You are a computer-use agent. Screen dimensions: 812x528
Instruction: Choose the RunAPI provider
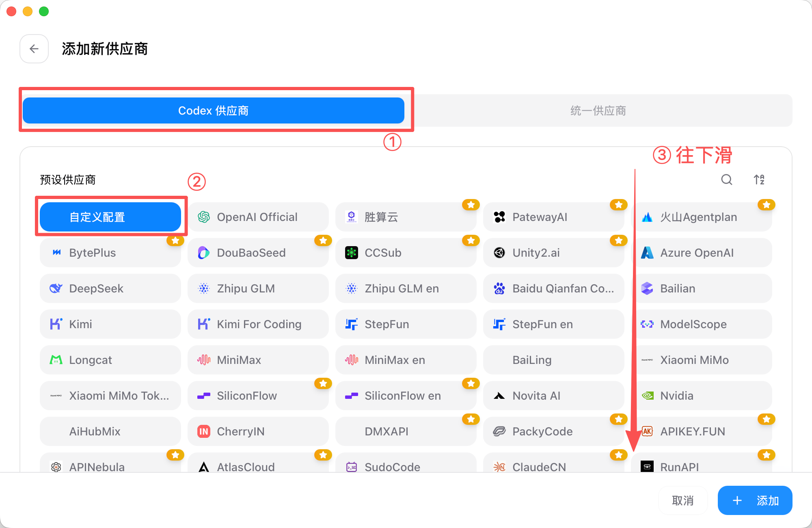point(702,463)
